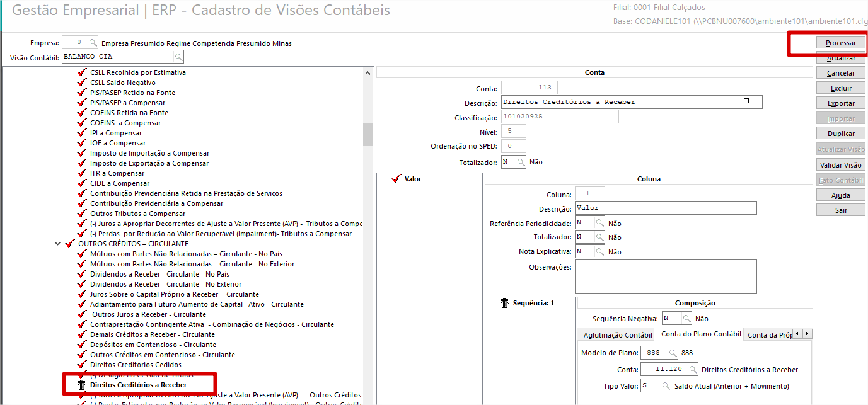Click into the Observações text area
868x405 pixels.
[665, 276]
